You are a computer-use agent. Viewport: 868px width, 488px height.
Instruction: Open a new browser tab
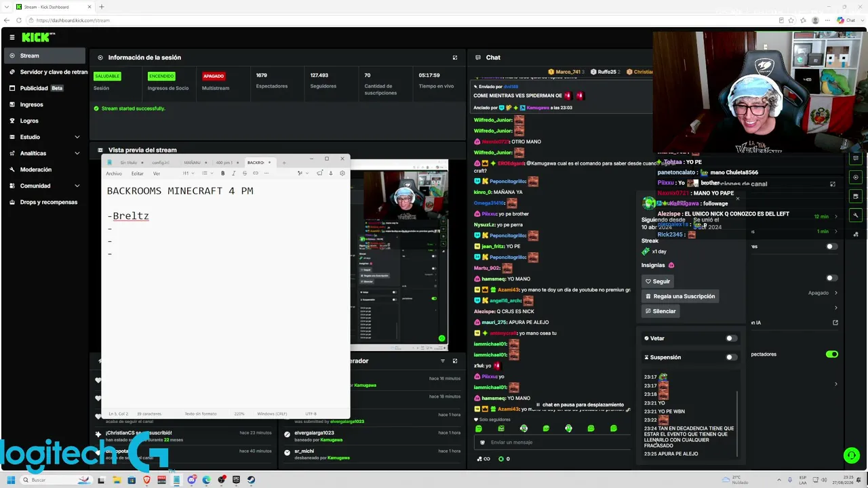[101, 7]
